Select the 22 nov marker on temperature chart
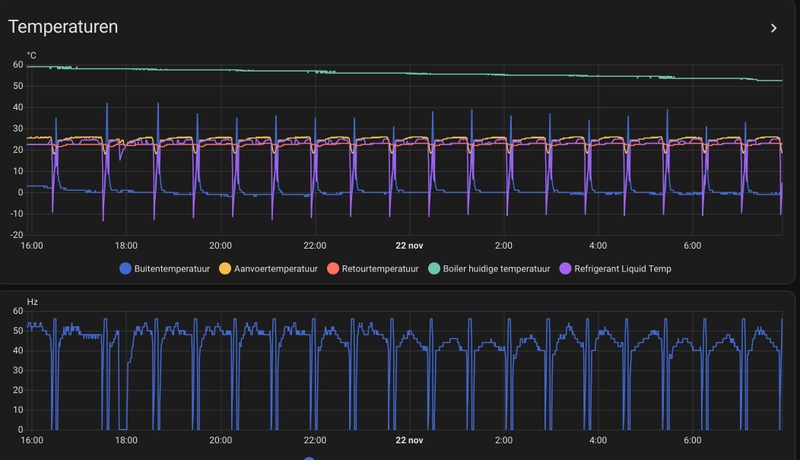This screenshot has height=460, width=800. (409, 246)
